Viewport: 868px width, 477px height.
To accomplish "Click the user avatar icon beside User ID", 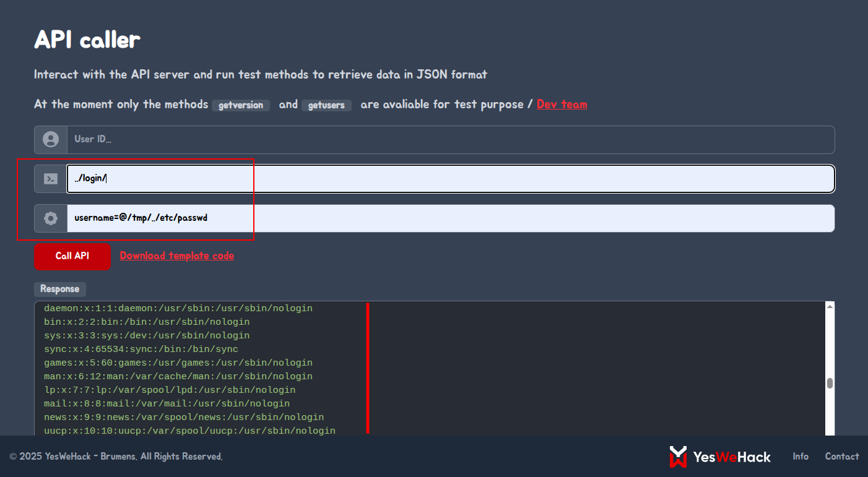I will [x=51, y=139].
